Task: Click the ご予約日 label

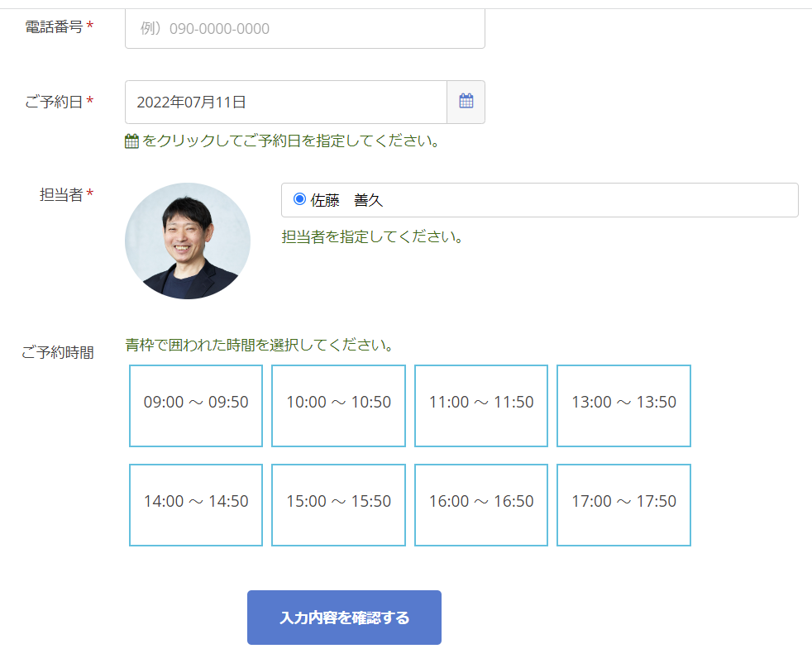Action: [x=54, y=102]
